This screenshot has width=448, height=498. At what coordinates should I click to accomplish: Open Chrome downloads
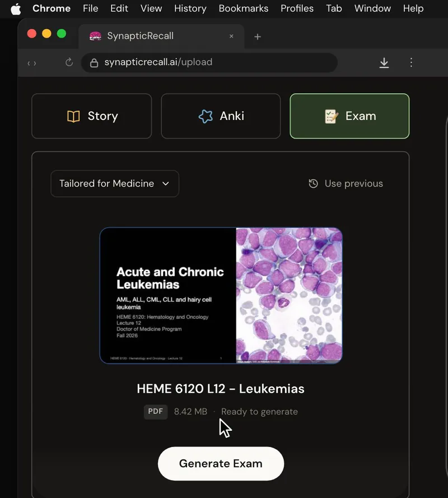[384, 63]
